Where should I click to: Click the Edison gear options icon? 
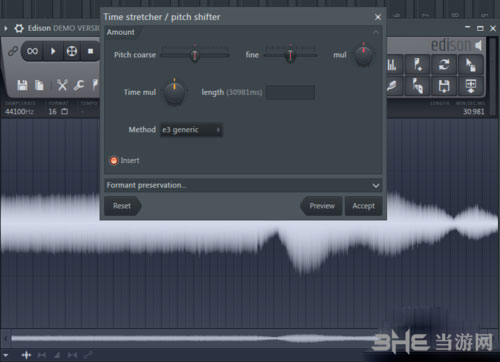point(19,28)
